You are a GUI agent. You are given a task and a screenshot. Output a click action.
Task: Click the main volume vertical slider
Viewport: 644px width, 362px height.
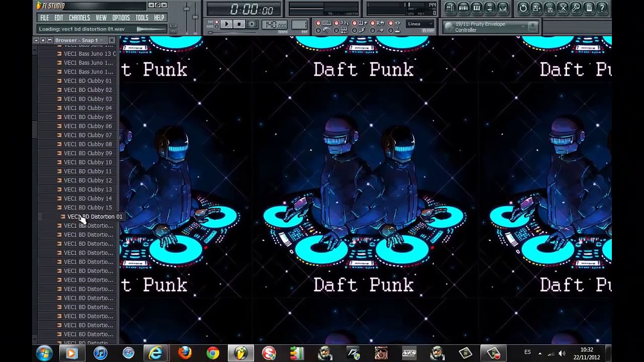(186, 18)
